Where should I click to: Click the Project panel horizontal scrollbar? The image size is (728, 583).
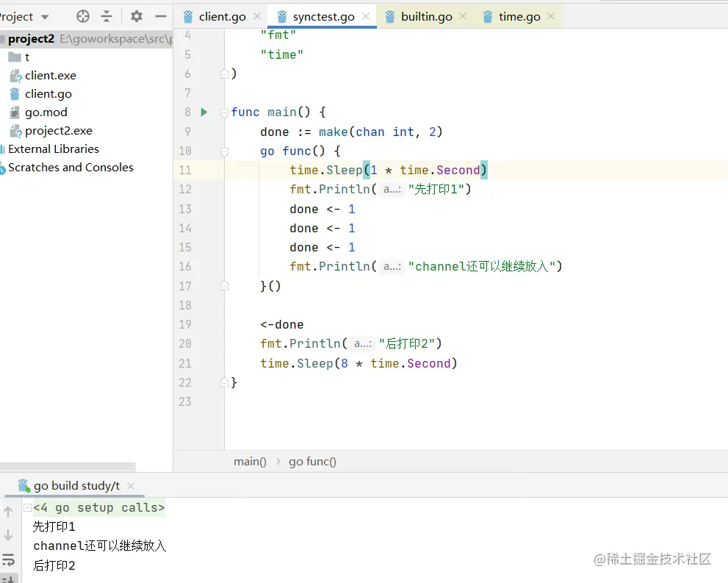(x=68, y=466)
